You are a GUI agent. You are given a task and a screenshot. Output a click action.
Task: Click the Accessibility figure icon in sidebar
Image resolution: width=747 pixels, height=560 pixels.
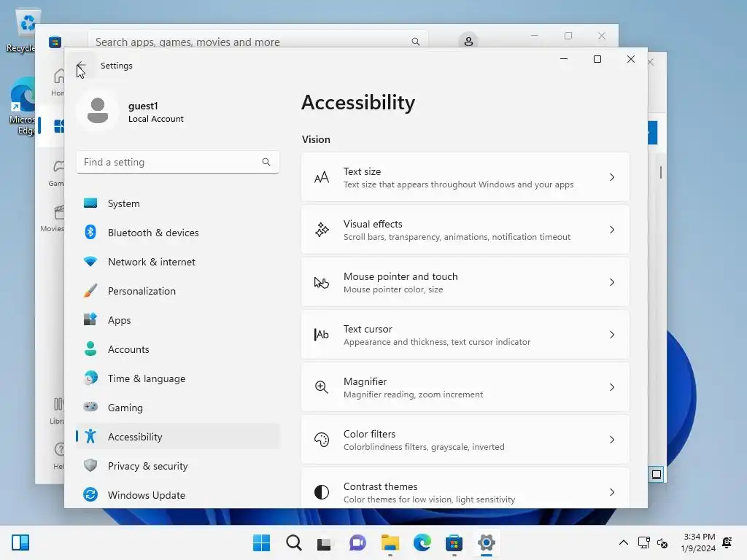(x=90, y=436)
